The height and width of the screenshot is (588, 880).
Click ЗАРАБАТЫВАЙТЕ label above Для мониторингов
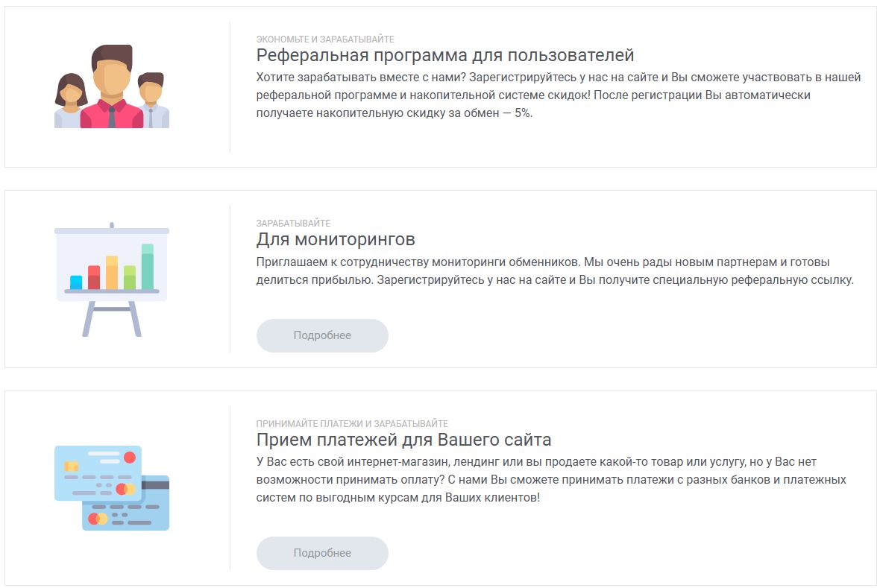click(x=293, y=223)
